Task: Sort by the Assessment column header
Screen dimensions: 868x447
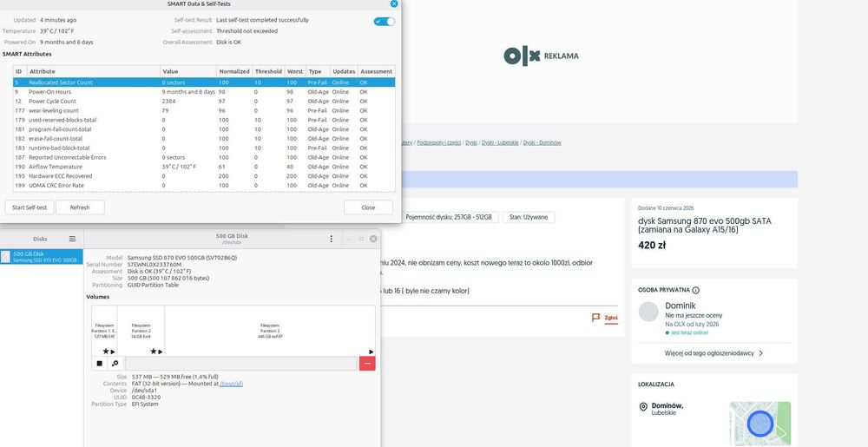Action: click(377, 71)
